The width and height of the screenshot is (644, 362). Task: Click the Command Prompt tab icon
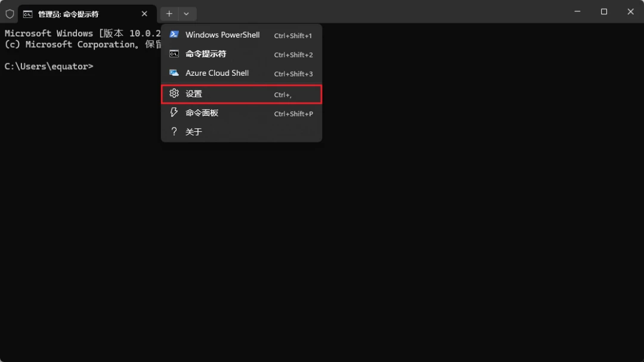point(27,14)
